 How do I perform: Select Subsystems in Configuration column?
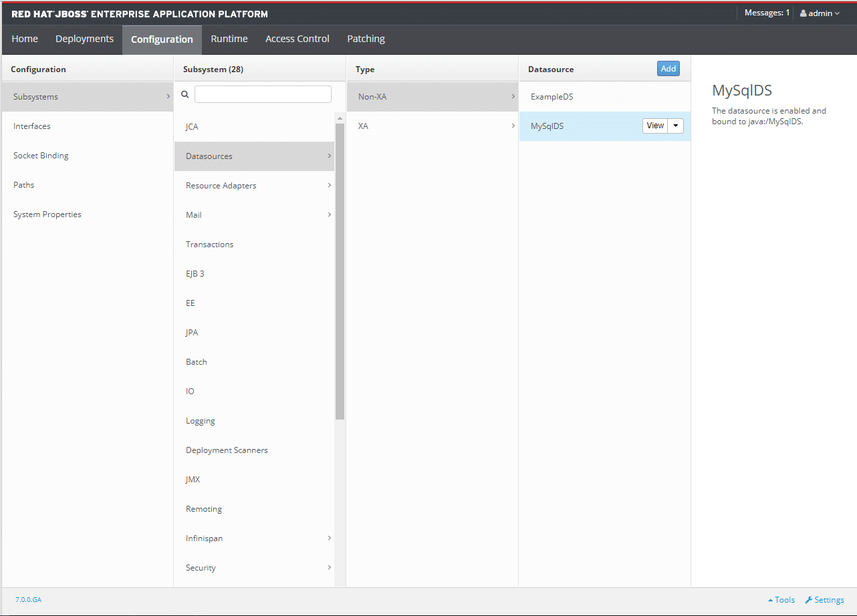tap(87, 97)
